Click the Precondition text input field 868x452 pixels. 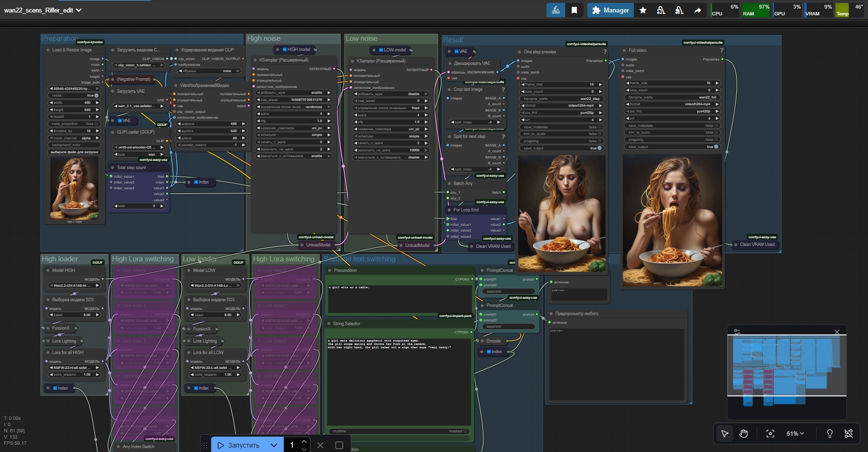click(x=400, y=298)
